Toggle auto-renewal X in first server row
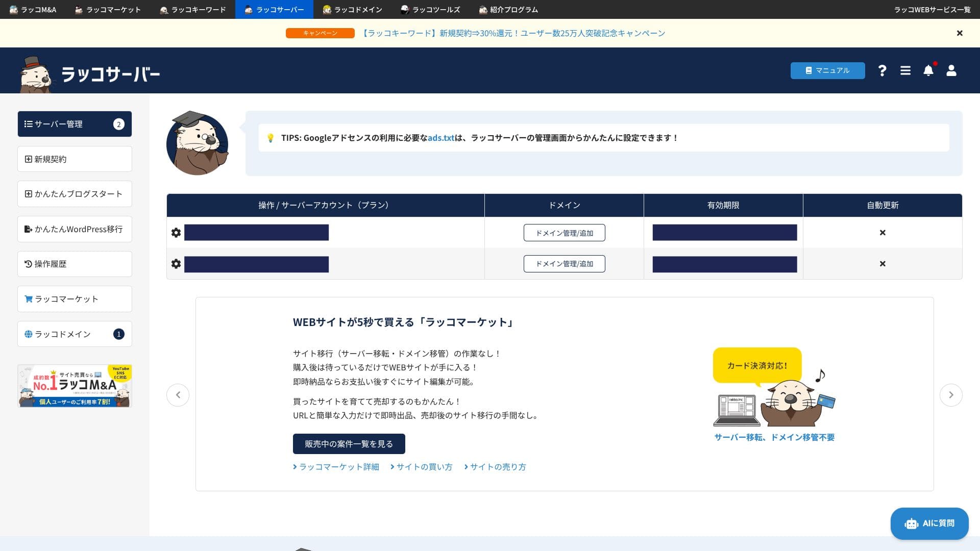This screenshot has width=980, height=551. coord(883,233)
